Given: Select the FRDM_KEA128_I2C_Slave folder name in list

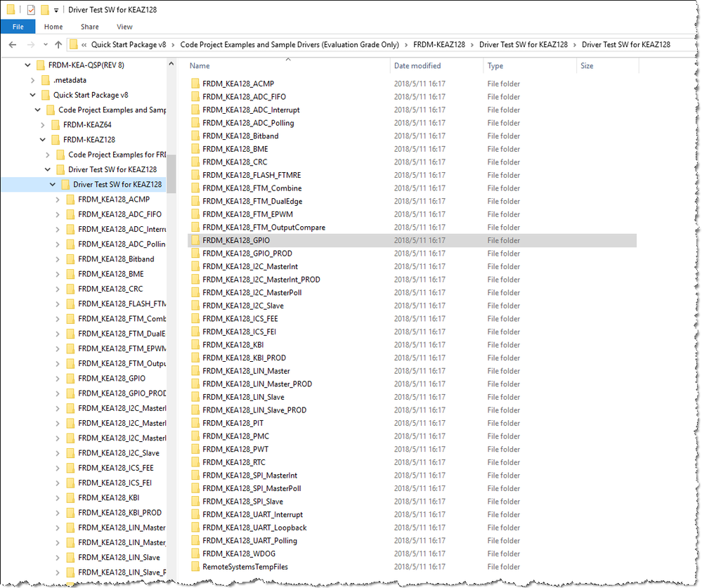Looking at the screenshot, I should tap(242, 306).
